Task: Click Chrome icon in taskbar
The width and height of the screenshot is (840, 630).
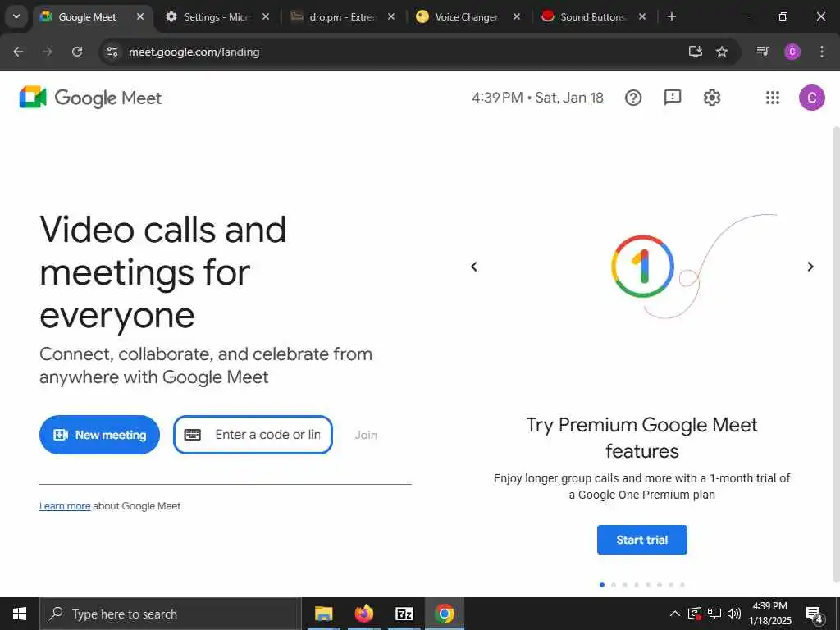Action: coord(444,614)
